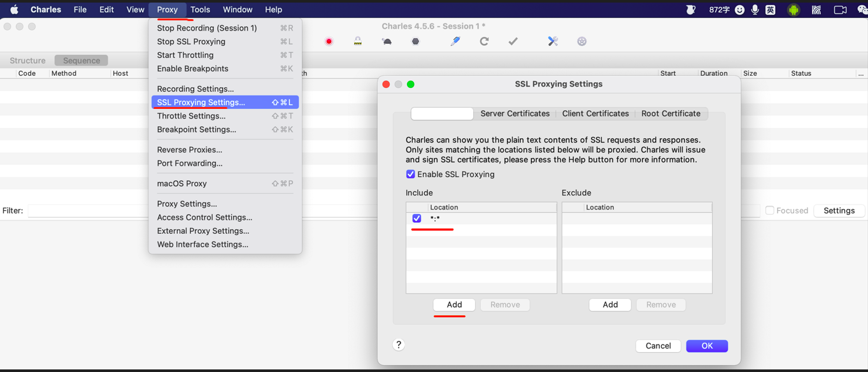The height and width of the screenshot is (372, 868).
Task: Click the Settings button beside Focused
Action: pos(839,211)
